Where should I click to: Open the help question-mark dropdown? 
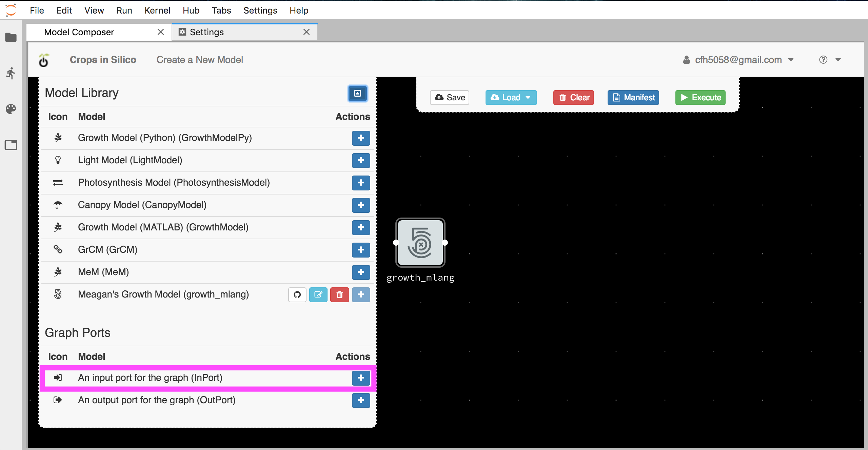[830, 60]
